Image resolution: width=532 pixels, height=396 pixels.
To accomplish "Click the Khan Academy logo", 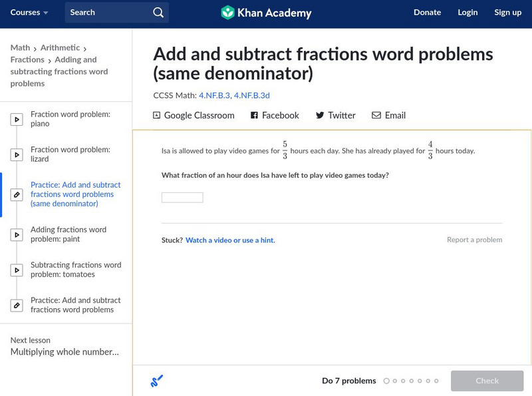I will click(x=266, y=13).
